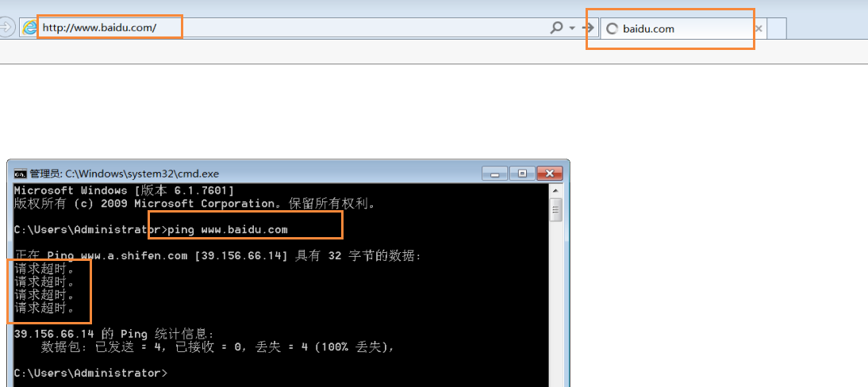Click the loading spinner on baidu.com tab
This screenshot has width=868, height=387.
(612, 29)
